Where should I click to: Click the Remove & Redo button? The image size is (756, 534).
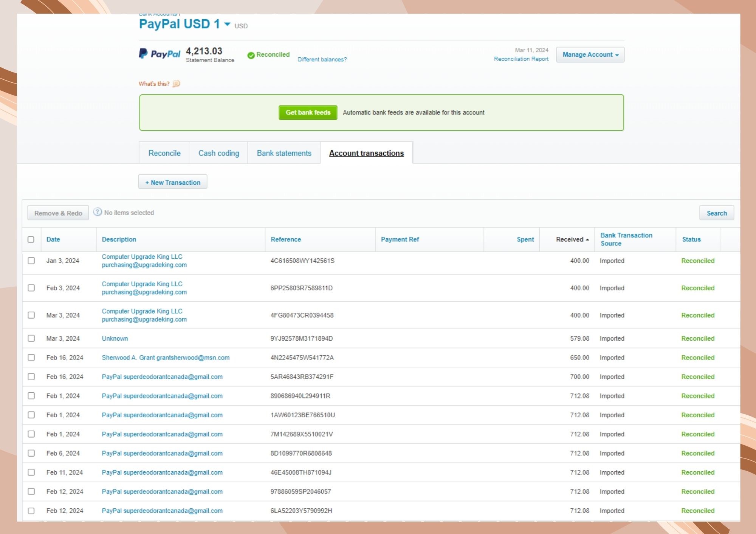pos(58,213)
